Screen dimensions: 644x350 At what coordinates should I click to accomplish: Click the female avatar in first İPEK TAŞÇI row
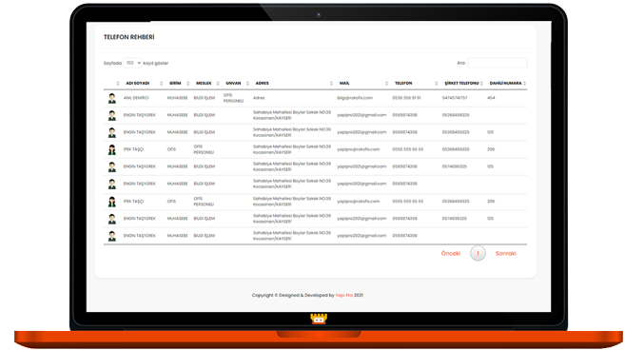[x=111, y=149]
